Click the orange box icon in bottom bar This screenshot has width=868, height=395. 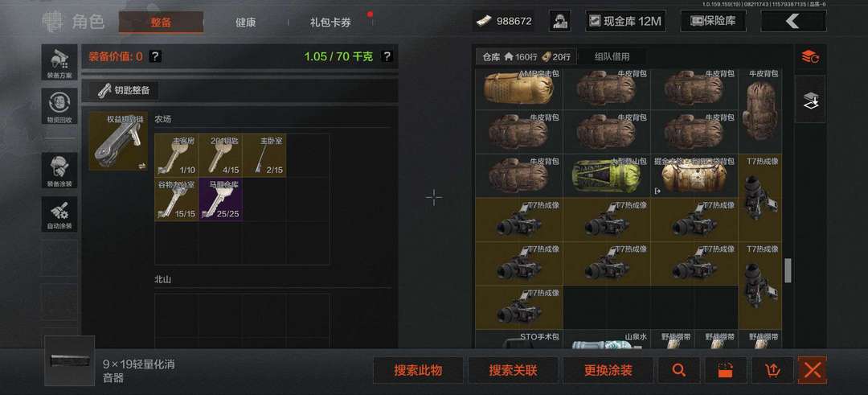tap(725, 371)
